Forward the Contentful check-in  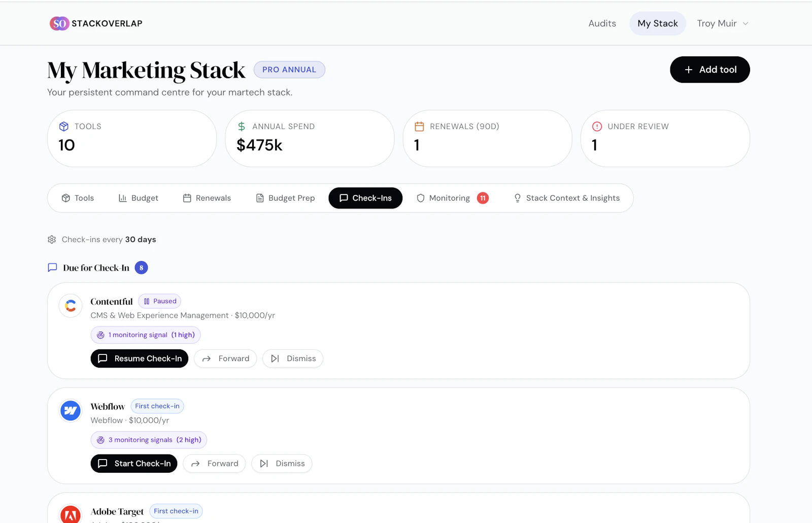[x=225, y=358]
